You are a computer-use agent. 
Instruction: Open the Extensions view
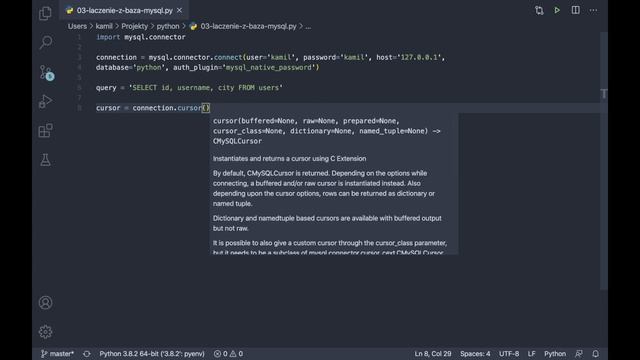[x=45, y=131]
